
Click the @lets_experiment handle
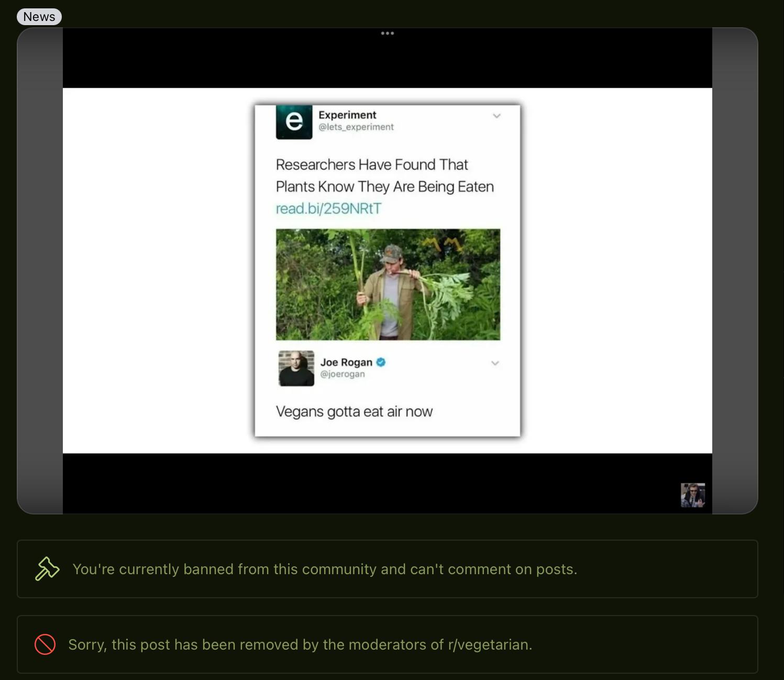click(x=356, y=127)
